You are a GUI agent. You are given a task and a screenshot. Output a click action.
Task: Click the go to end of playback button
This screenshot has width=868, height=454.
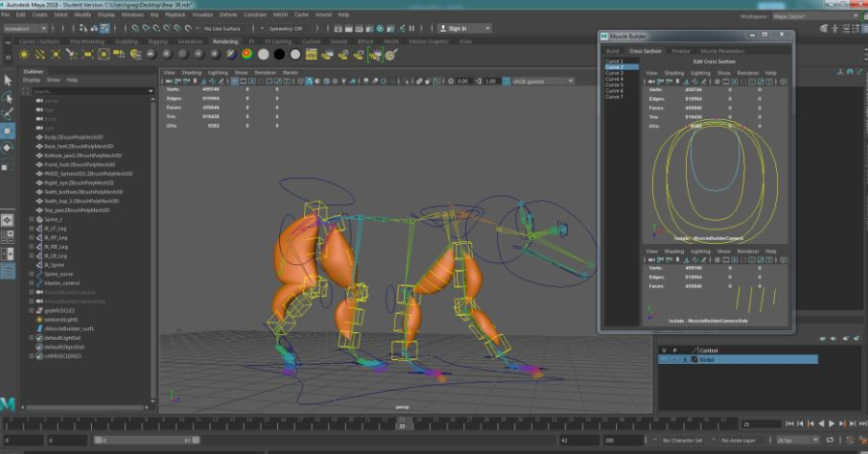(x=862, y=424)
